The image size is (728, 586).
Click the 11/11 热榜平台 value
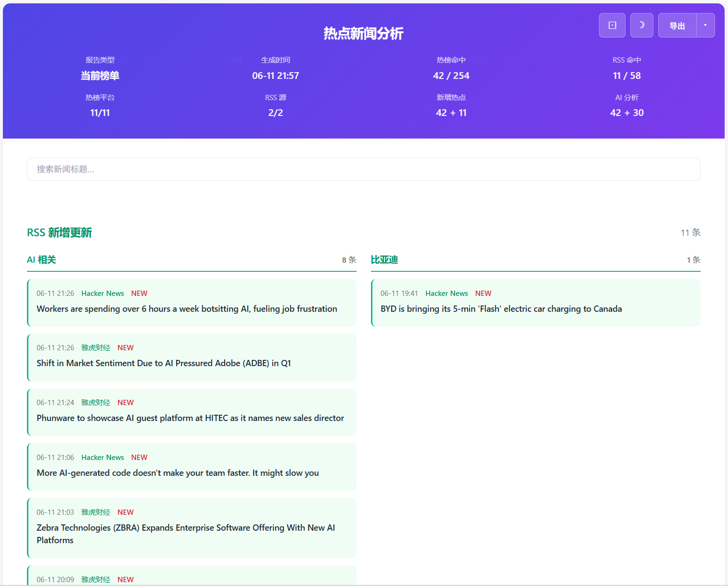pos(100,113)
